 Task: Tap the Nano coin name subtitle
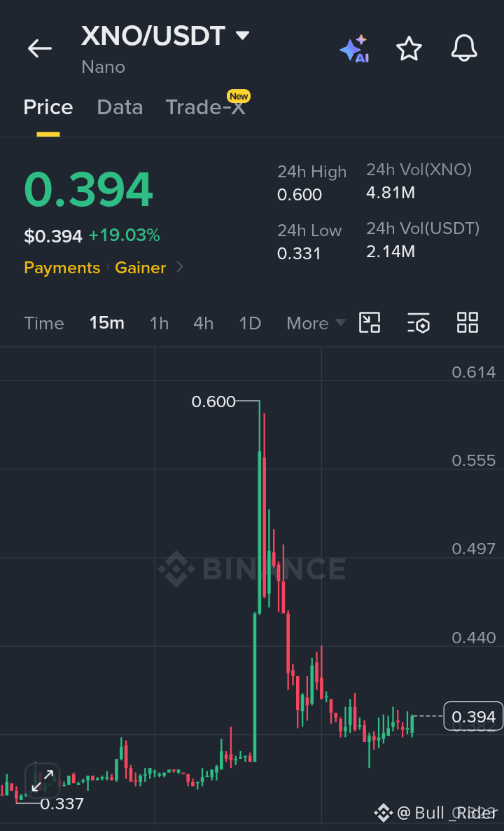tap(103, 67)
